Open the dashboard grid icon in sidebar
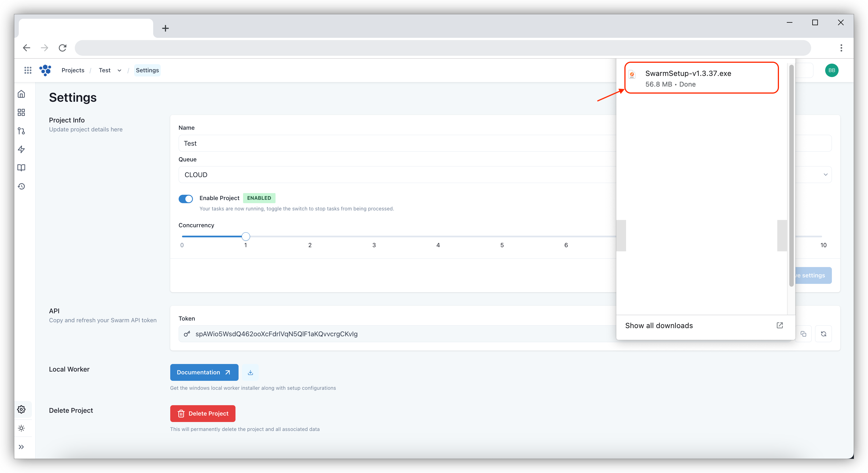 (21, 112)
